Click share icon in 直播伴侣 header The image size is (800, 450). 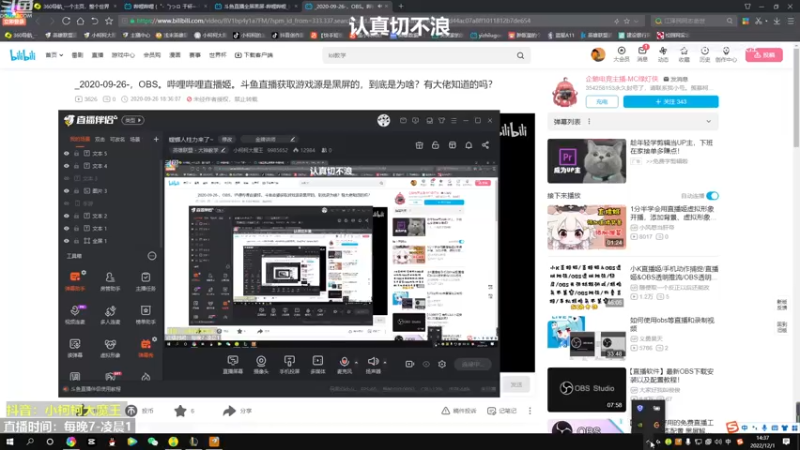click(485, 145)
